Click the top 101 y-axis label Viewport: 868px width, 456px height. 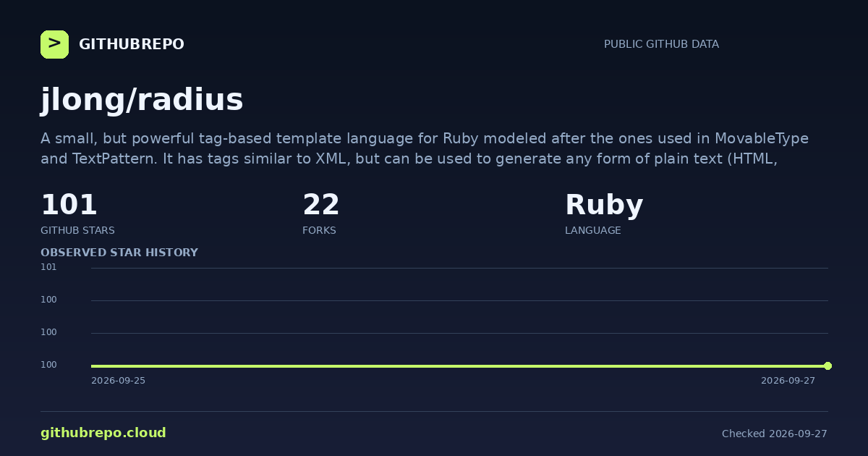pos(48,267)
